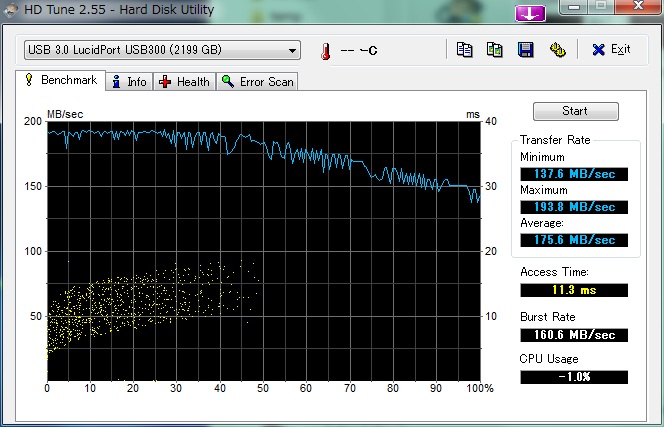
Task: Click the Burst Rate label
Action: (x=548, y=317)
